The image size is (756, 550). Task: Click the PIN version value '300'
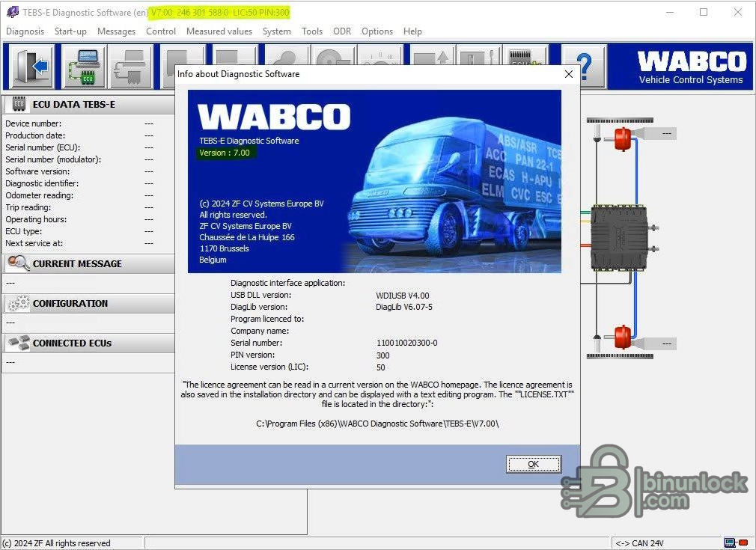pyautogui.click(x=382, y=355)
